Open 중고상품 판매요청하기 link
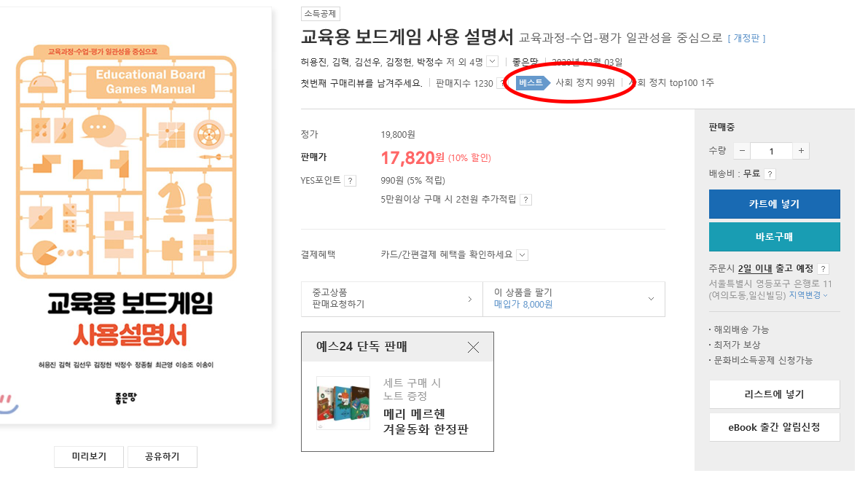The image size is (868, 500). [x=392, y=298]
